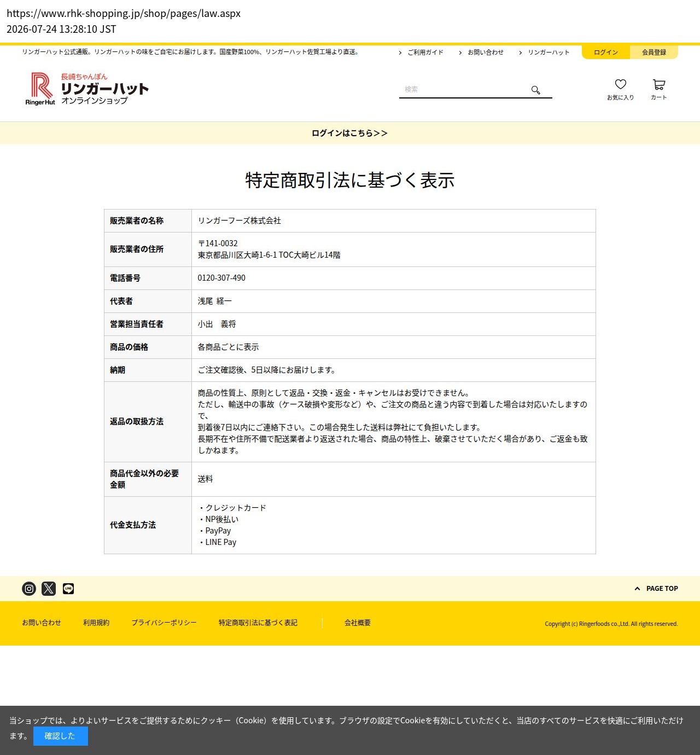Click the 商品の価格 row header
The width and height of the screenshot is (700, 755).
(148, 347)
